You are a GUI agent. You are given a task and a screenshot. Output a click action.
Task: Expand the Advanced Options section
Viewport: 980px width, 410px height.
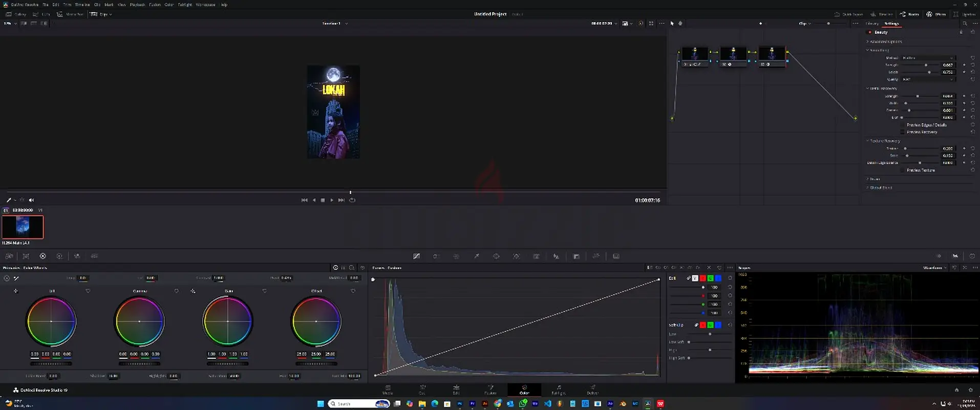pyautogui.click(x=885, y=42)
